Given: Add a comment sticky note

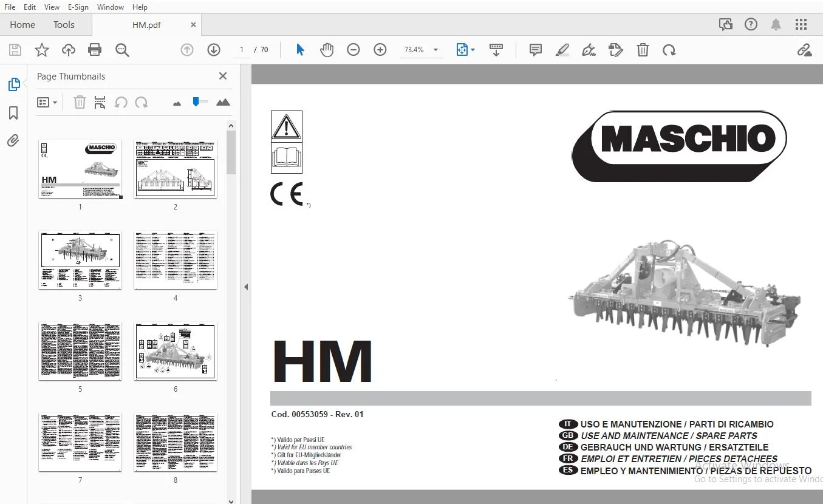Looking at the screenshot, I should [x=535, y=50].
